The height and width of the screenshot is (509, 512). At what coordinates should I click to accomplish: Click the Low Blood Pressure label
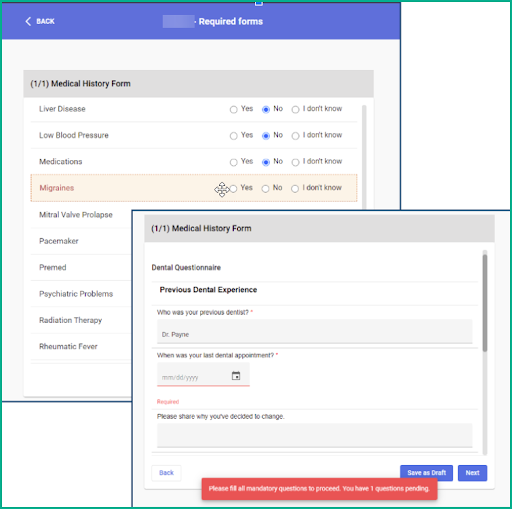tap(74, 135)
